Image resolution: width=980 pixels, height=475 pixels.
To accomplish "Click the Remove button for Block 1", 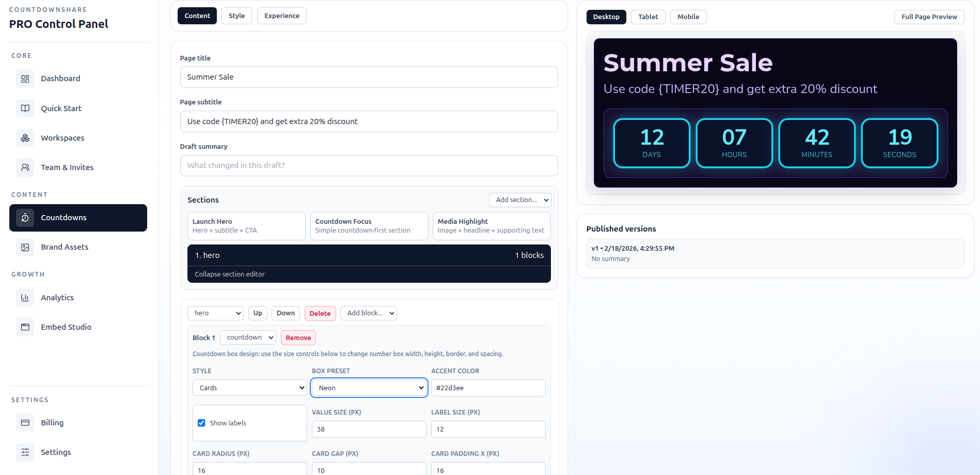I will (x=298, y=338).
